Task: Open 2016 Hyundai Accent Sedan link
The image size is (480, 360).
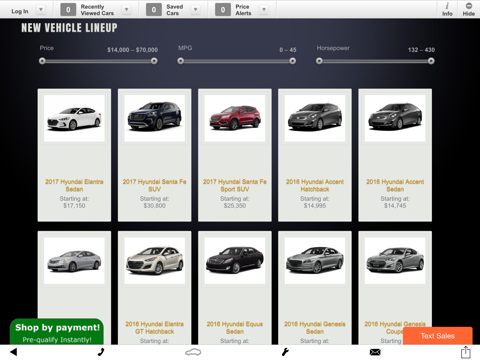Action: (395, 185)
